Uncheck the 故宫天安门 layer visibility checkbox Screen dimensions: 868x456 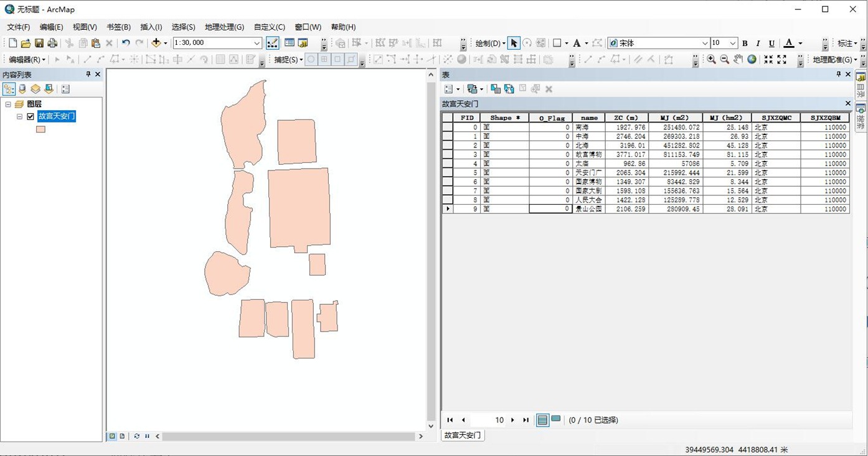[31, 116]
